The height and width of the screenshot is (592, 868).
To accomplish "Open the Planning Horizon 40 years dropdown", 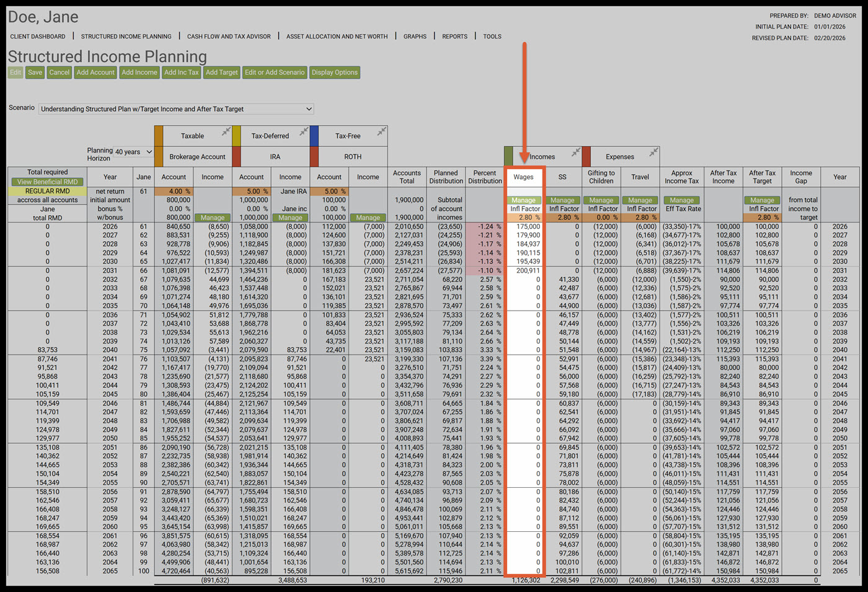I will (133, 152).
